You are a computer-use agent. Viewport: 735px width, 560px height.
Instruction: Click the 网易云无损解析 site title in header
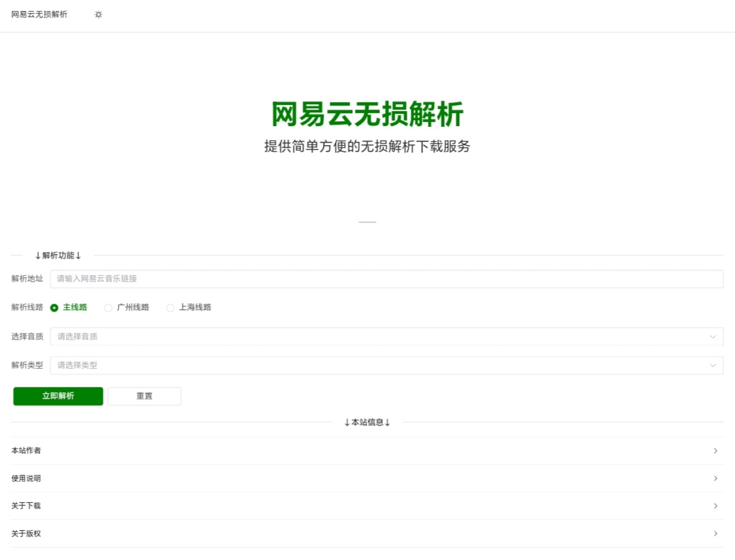tap(40, 14)
